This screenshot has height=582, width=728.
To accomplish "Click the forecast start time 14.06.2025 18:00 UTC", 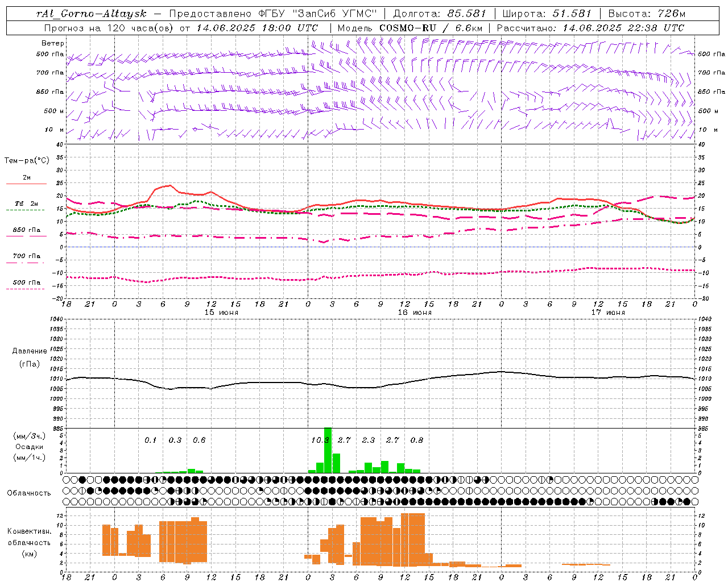I will point(257,27).
